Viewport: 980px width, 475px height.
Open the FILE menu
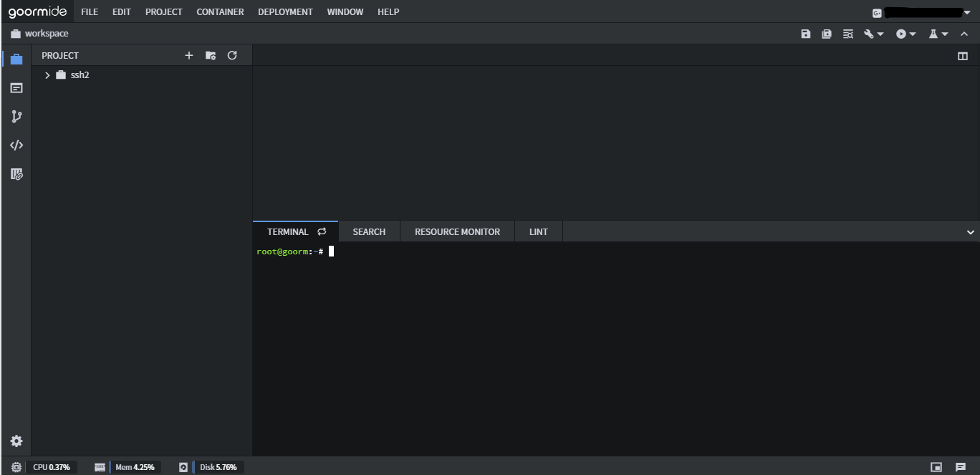90,11
